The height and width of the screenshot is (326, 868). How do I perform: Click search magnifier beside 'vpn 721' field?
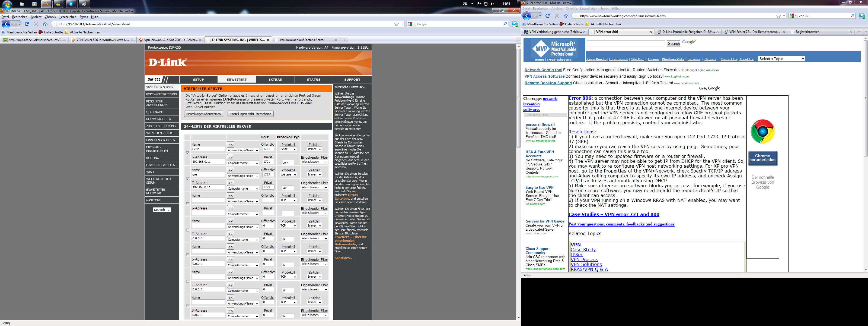click(x=852, y=16)
